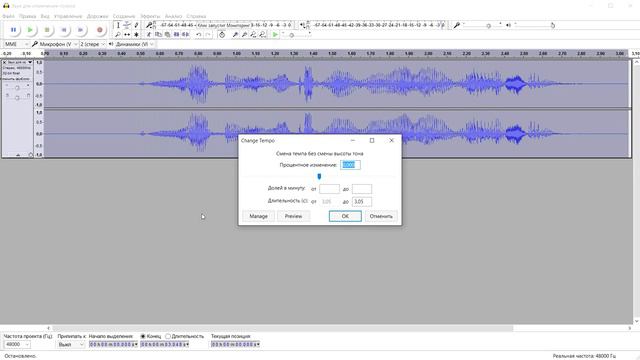Image resolution: width=640 pixels, height=360 pixels.
Task: Open the Анализ menu
Action: (x=173, y=16)
